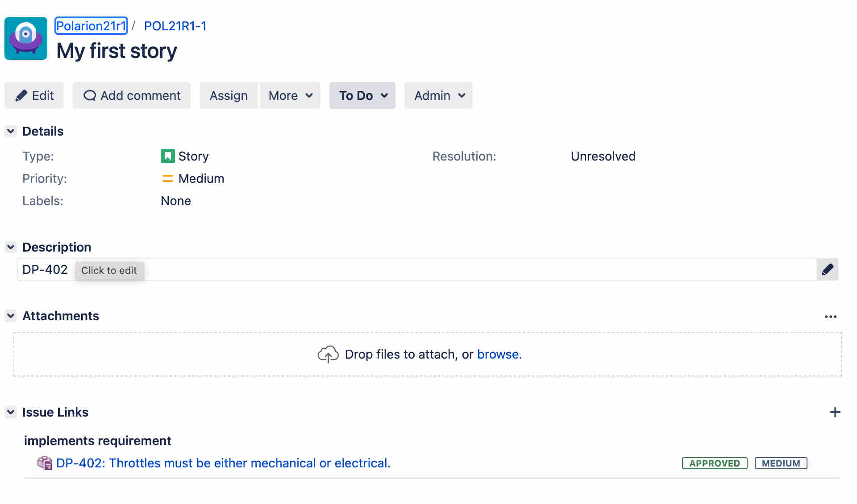This screenshot has width=857, height=504.
Task: Click the green Story type icon
Action: tap(167, 156)
